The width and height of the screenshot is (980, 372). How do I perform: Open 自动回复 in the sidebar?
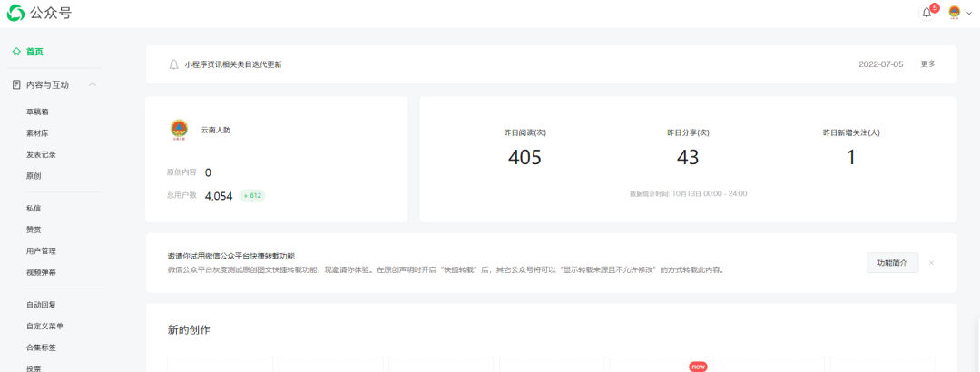click(41, 305)
